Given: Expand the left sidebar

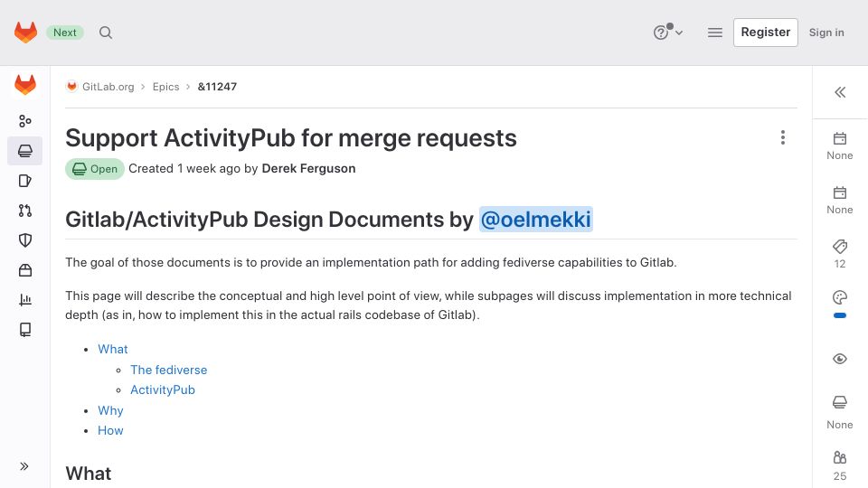Looking at the screenshot, I should click(x=24, y=466).
